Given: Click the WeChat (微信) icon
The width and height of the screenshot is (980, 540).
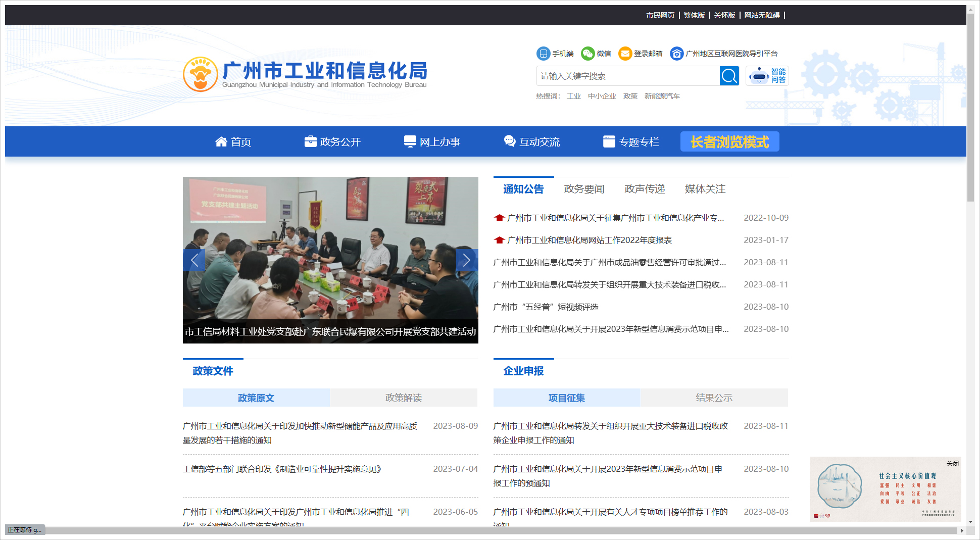Looking at the screenshot, I should 587,54.
